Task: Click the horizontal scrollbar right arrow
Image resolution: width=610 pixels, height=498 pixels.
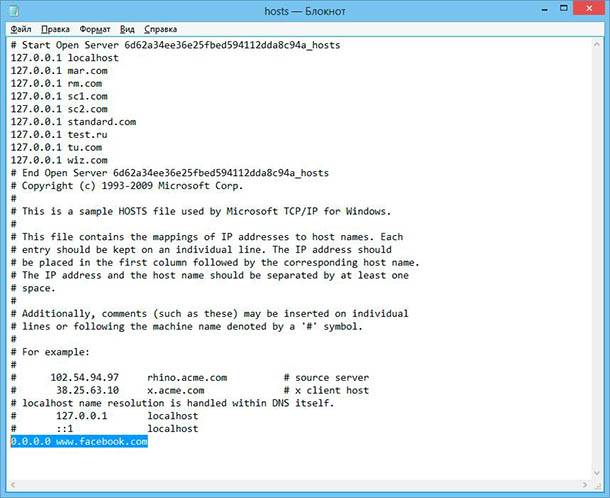Action: point(585,485)
